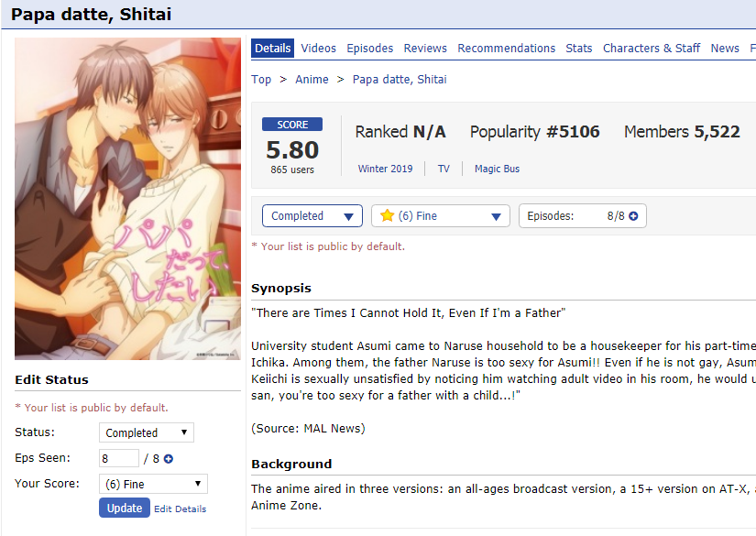Open the (6) Fine rating dropdown with star
The height and width of the screenshot is (536, 756).
pos(440,216)
